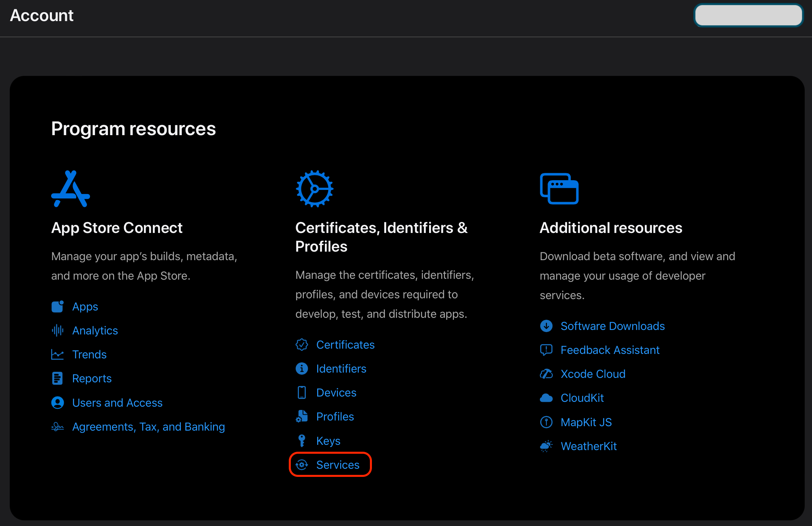
Task: Click the Analytics waveform icon
Action: point(58,330)
